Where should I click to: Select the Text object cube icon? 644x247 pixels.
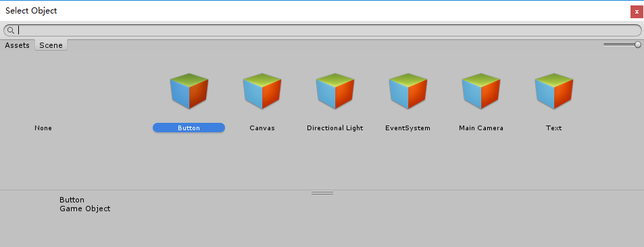pyautogui.click(x=553, y=91)
